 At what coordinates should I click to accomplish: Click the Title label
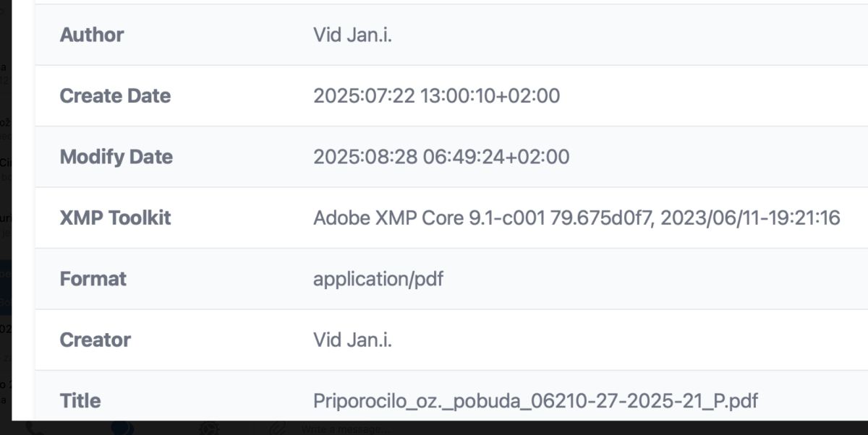pyautogui.click(x=80, y=401)
